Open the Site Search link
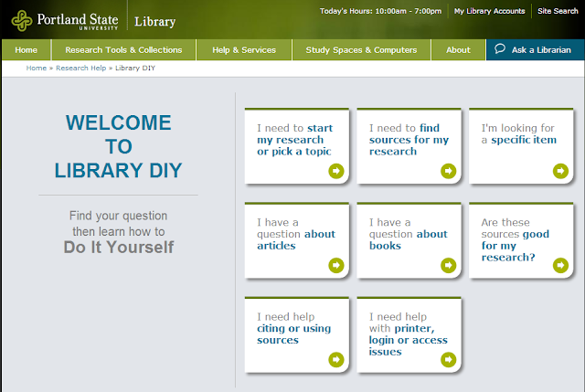The height and width of the screenshot is (392, 585). pos(558,11)
